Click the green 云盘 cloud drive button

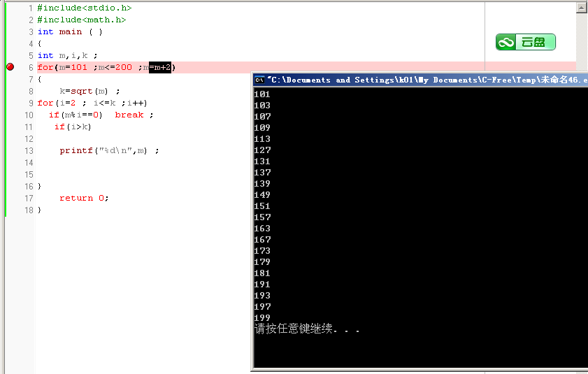525,42
